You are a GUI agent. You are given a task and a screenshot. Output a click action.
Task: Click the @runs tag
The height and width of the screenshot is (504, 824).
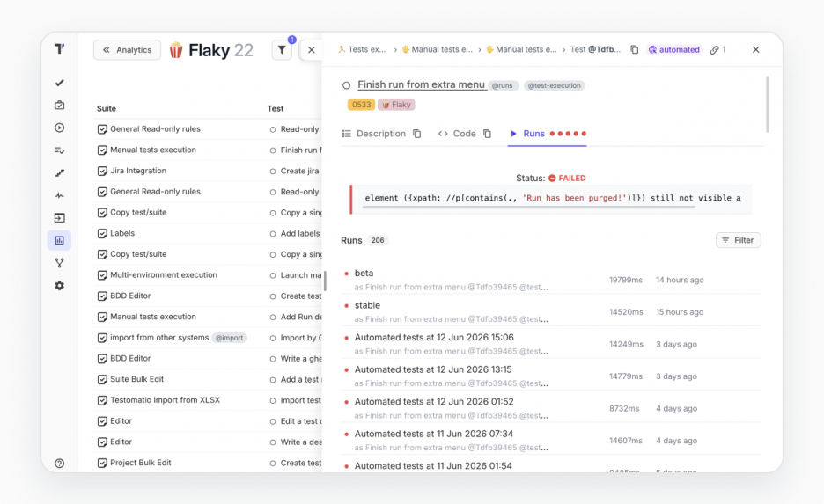coord(503,85)
